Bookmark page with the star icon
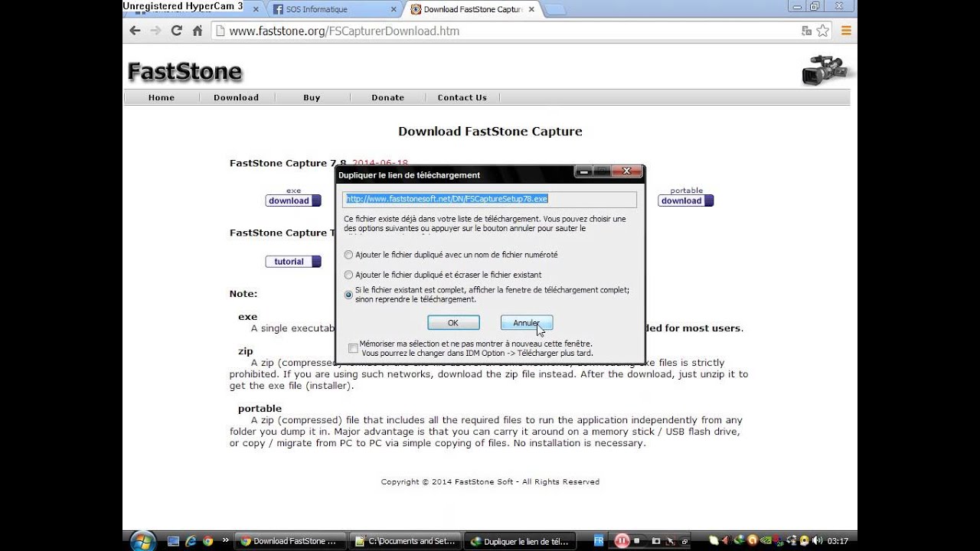Image resolution: width=980 pixels, height=551 pixels. point(823,31)
